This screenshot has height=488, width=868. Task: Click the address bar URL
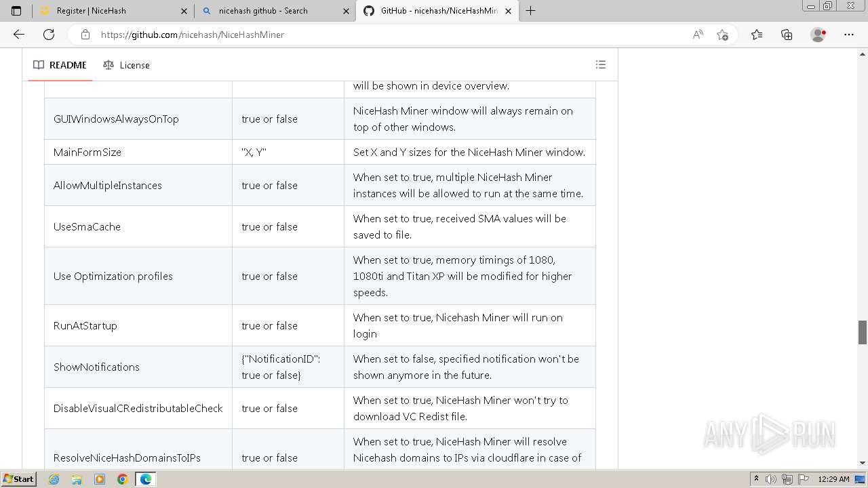click(192, 35)
